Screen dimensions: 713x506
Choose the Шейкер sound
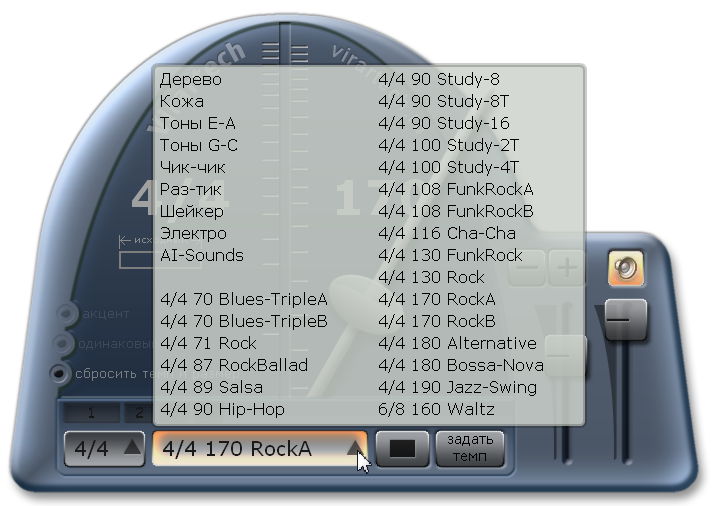coord(191,211)
